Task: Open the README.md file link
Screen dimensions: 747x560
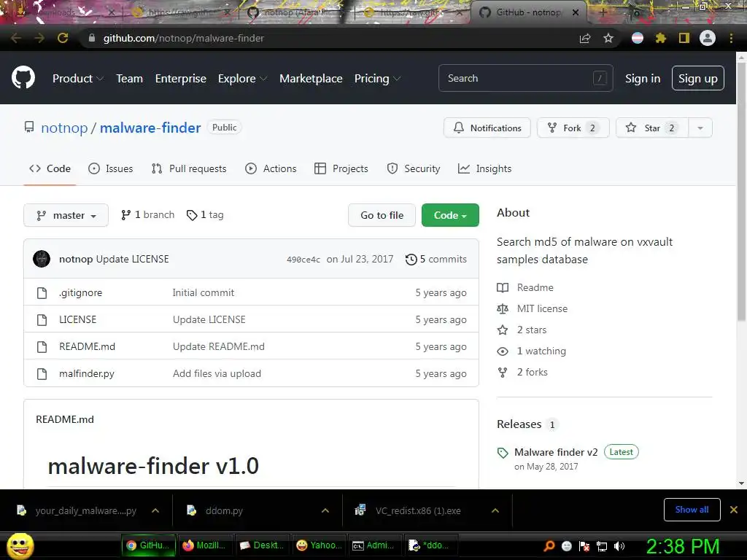Action: (88, 346)
